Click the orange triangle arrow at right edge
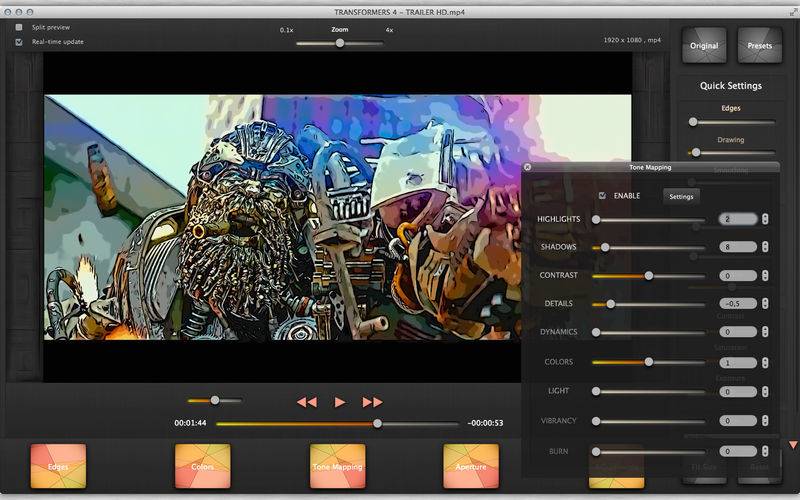 (793, 445)
